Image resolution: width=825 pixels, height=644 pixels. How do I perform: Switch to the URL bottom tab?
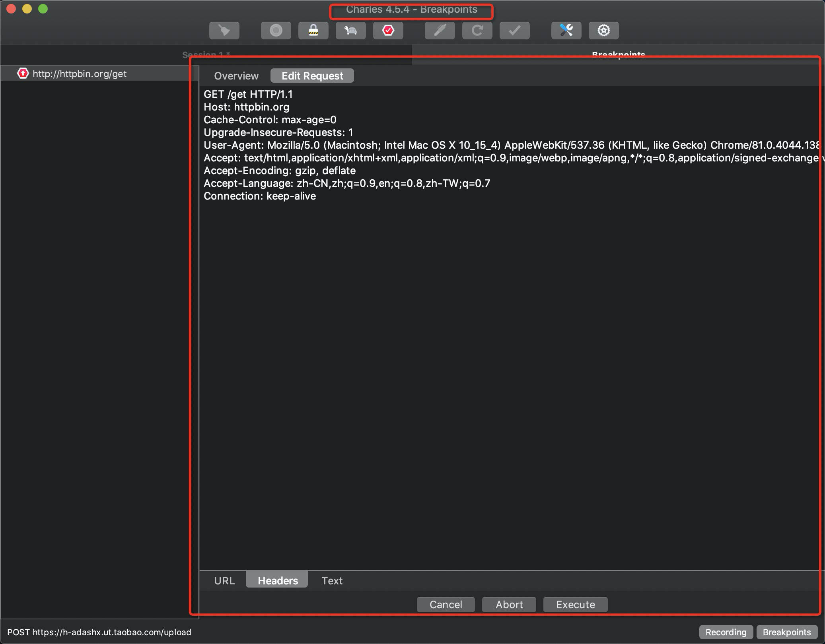(224, 580)
